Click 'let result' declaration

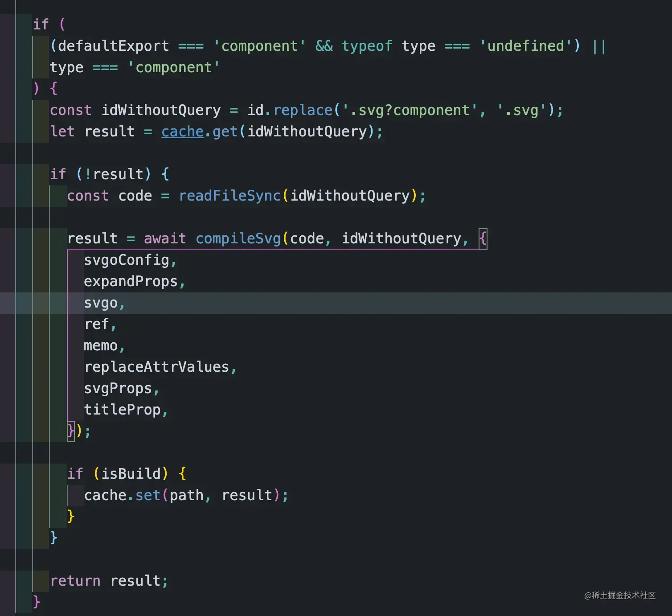[92, 131]
